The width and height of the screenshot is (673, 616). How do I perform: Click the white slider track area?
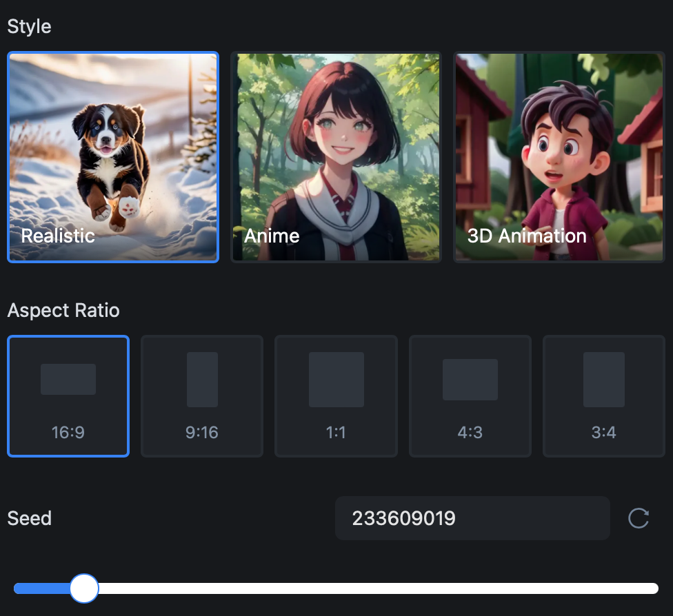point(378,588)
